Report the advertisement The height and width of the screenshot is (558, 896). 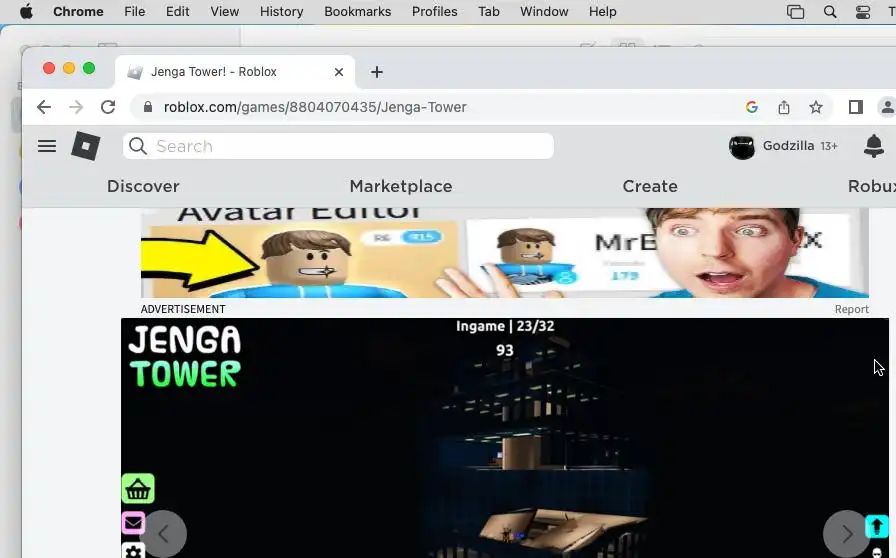click(x=851, y=309)
